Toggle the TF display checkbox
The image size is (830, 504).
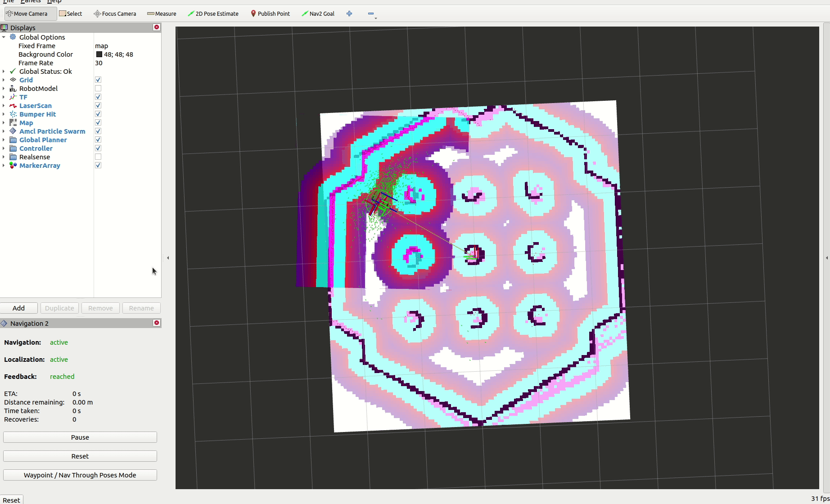98,97
